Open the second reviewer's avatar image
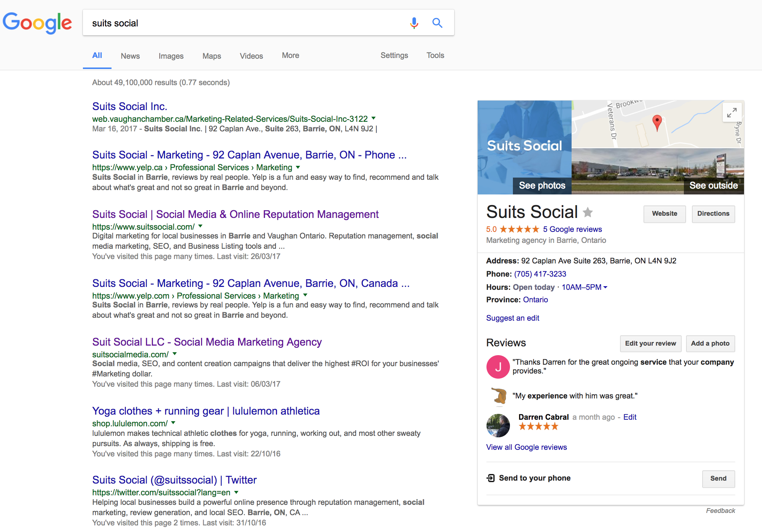This screenshot has height=532, width=762. point(499,396)
